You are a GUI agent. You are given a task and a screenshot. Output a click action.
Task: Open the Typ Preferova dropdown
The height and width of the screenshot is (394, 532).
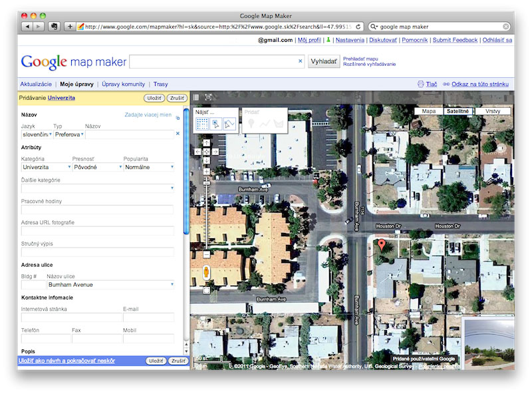[69, 134]
